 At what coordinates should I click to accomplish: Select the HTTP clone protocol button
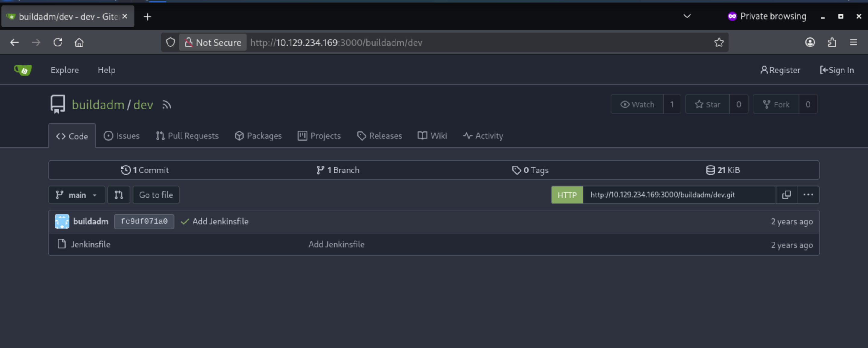click(x=567, y=195)
